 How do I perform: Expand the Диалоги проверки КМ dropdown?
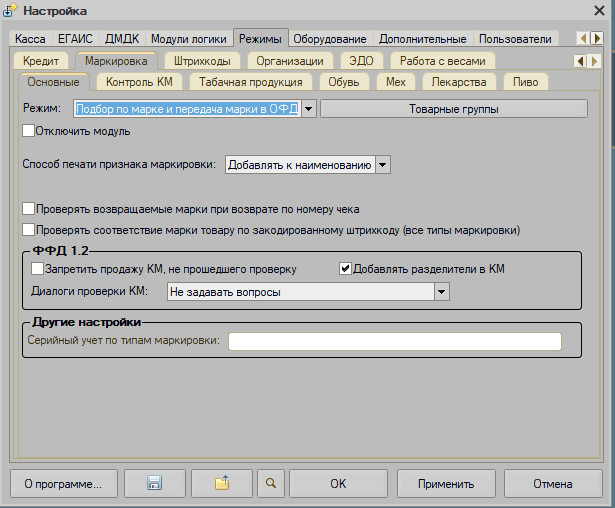441,291
